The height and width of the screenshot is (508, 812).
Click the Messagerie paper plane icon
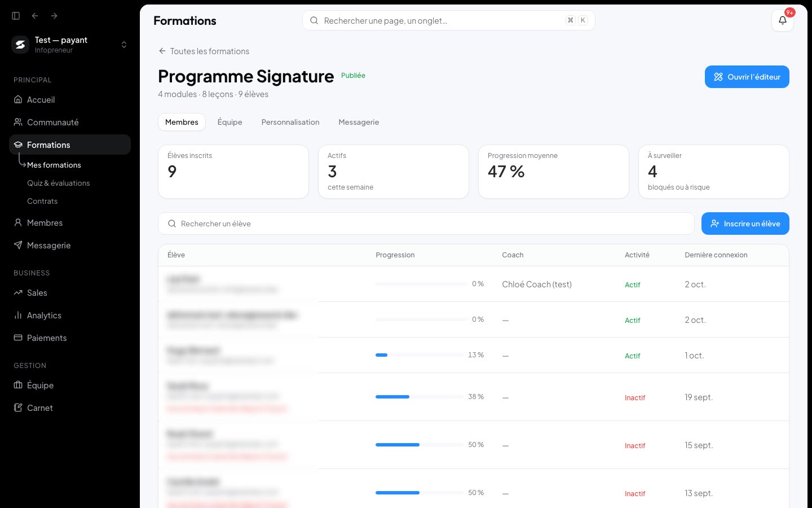pos(18,245)
